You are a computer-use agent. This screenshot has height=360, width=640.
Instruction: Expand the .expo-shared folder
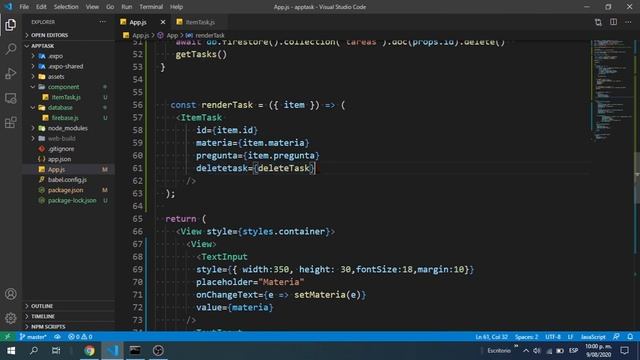(x=65, y=66)
